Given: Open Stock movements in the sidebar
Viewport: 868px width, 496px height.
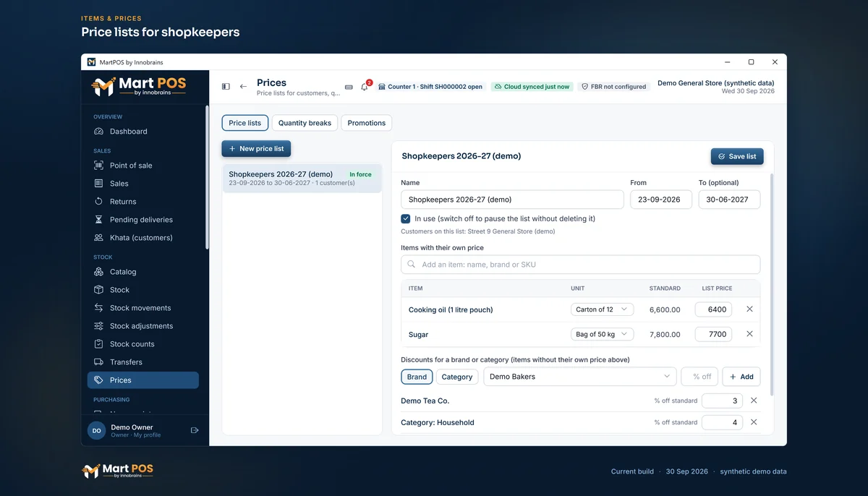Looking at the screenshot, I should [143, 308].
